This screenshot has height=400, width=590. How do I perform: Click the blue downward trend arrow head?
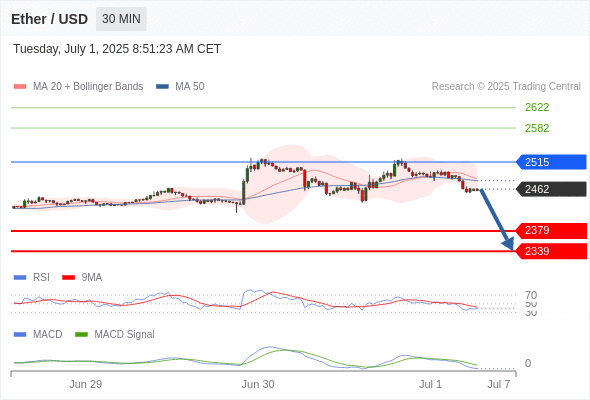(x=508, y=244)
